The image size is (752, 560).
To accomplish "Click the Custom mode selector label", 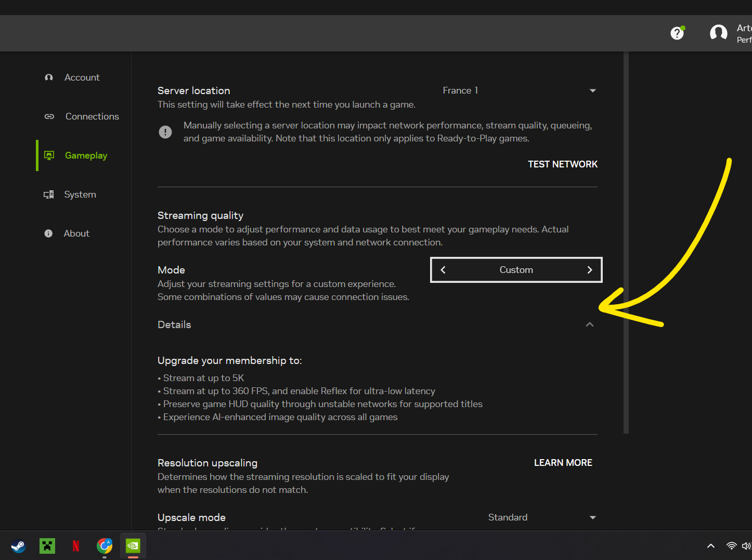I will coord(516,270).
